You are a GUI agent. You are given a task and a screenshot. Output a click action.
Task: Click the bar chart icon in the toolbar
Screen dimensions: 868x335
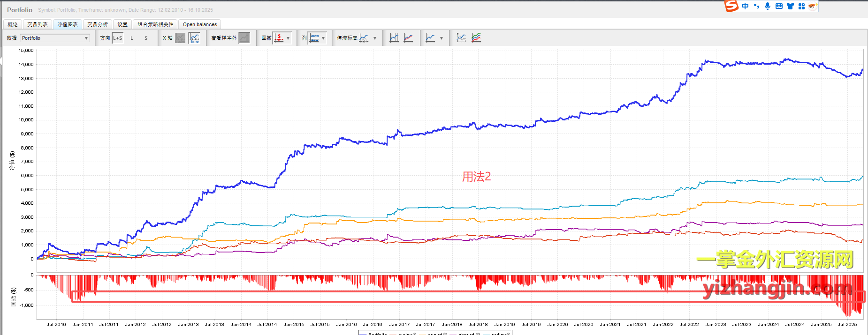pos(394,38)
